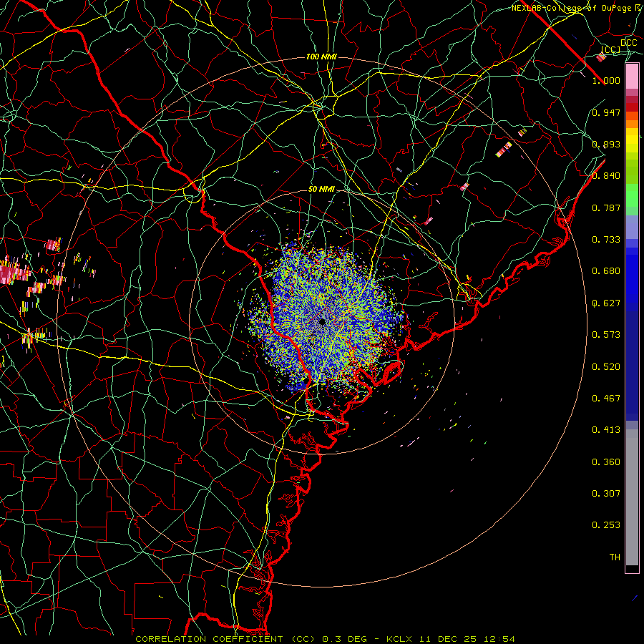The image size is (644, 644).
Task: Click the 0.253 legend value
Action: pos(606,525)
